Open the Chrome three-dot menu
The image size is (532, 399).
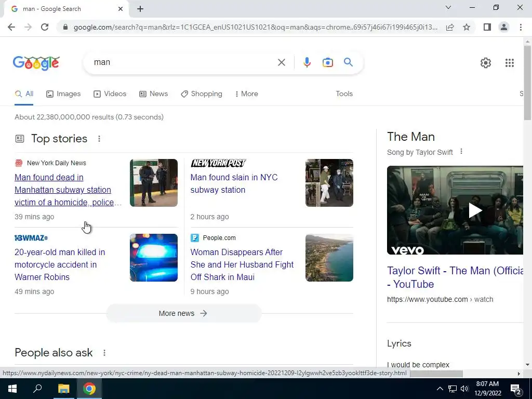pyautogui.click(x=521, y=27)
